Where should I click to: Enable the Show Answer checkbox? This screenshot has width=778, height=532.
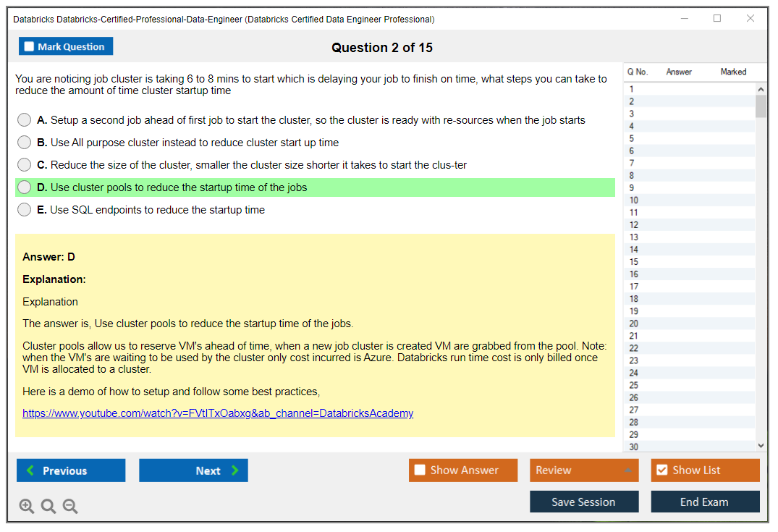tap(420, 470)
